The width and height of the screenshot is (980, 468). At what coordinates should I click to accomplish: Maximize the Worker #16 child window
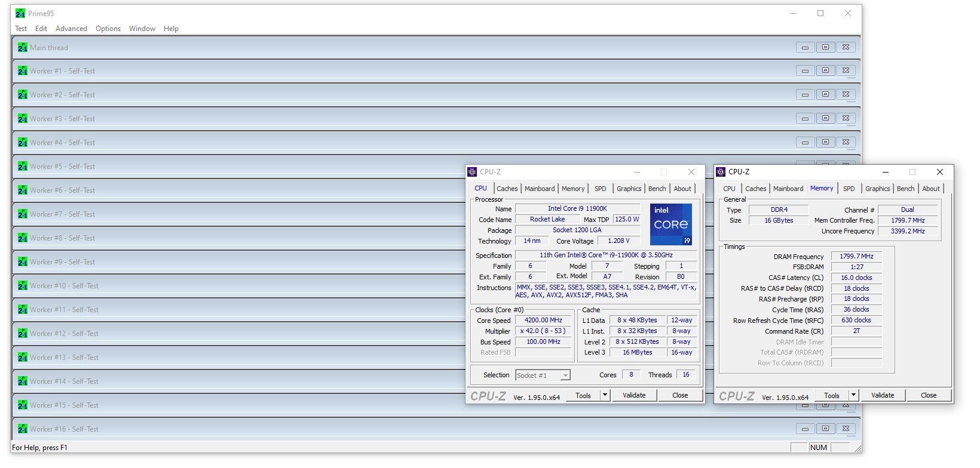pos(825,429)
